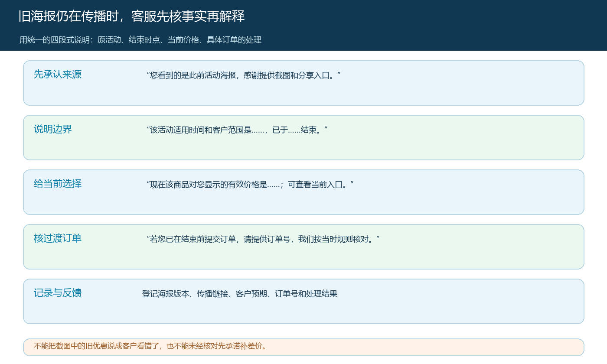
Task: Click the dark blue header banner
Action: click(303, 25)
